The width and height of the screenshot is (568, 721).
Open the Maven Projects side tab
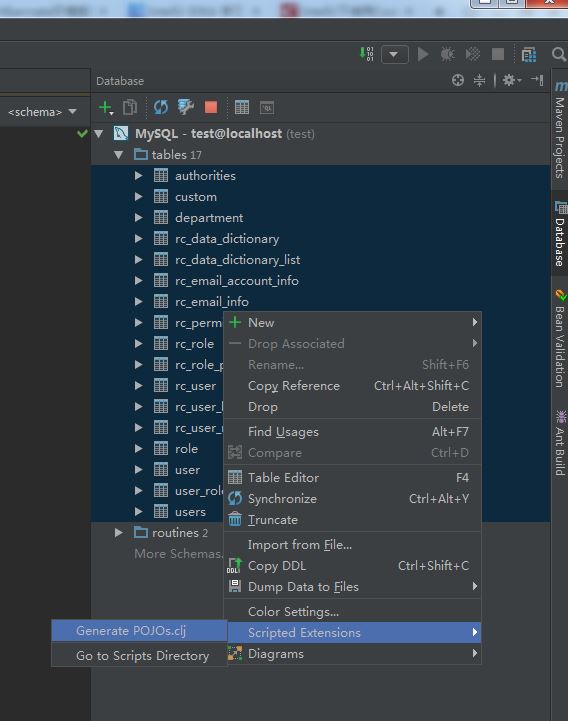click(560, 131)
